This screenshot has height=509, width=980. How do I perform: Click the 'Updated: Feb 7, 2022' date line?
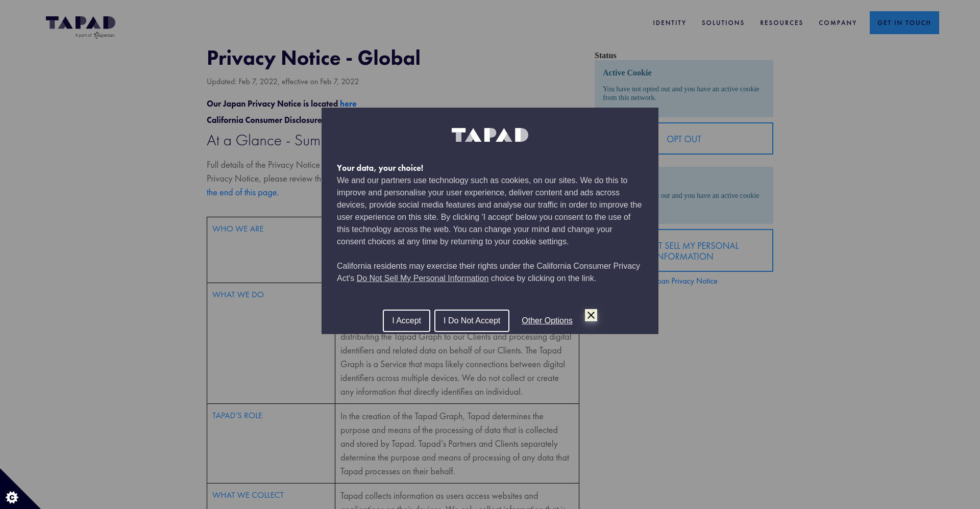point(283,82)
